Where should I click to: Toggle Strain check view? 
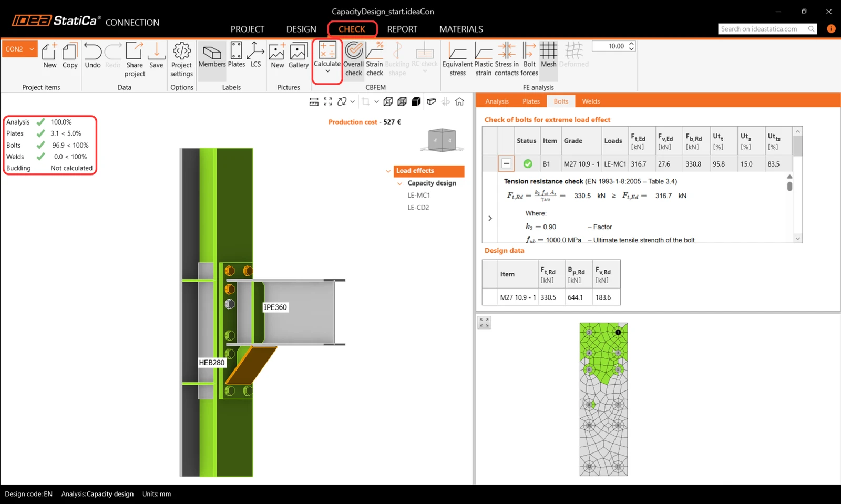click(375, 60)
